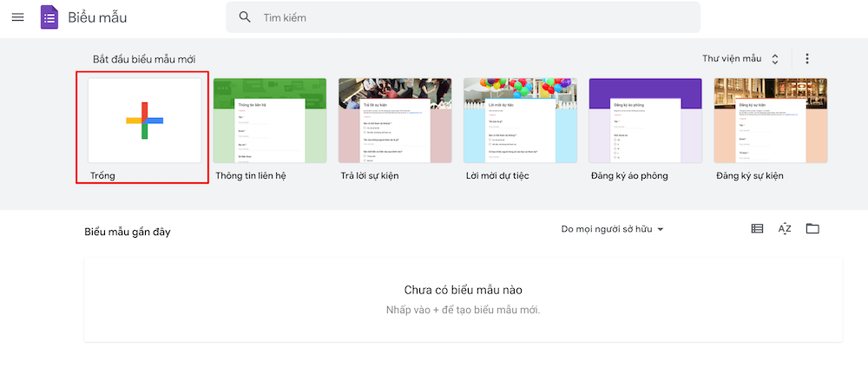Viewport: 868px width, 374px height.
Task: Open the three-dot more options menu
Action: click(807, 59)
